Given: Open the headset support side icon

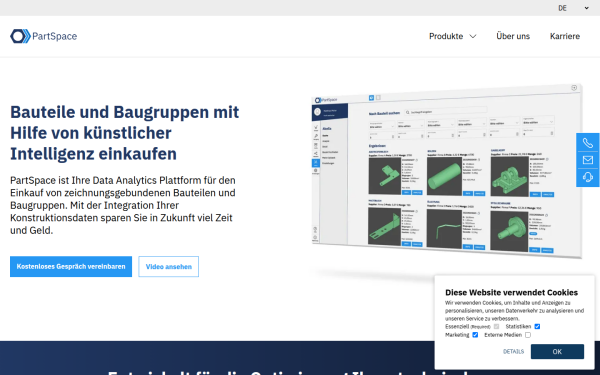Looking at the screenshot, I should [x=588, y=177].
